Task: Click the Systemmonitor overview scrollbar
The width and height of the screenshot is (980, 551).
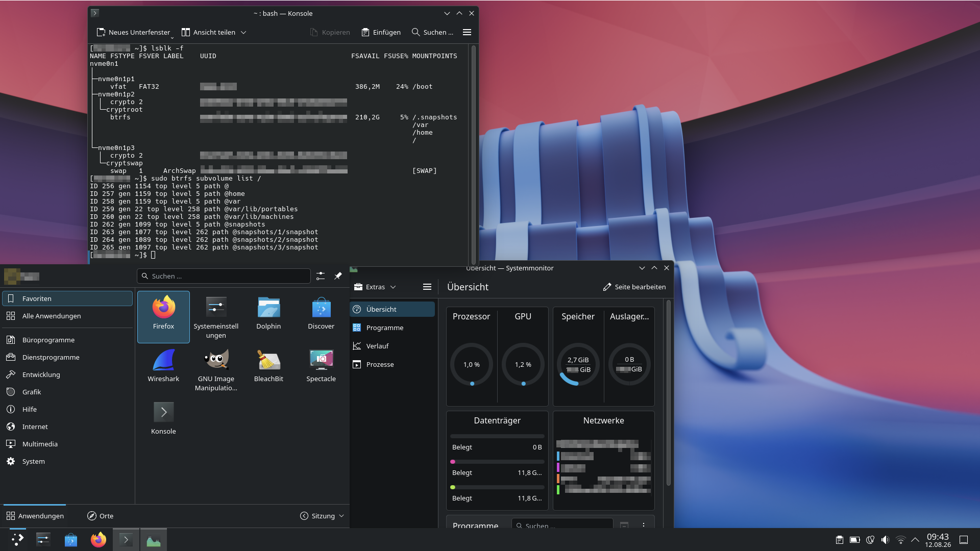Action: [x=668, y=393]
